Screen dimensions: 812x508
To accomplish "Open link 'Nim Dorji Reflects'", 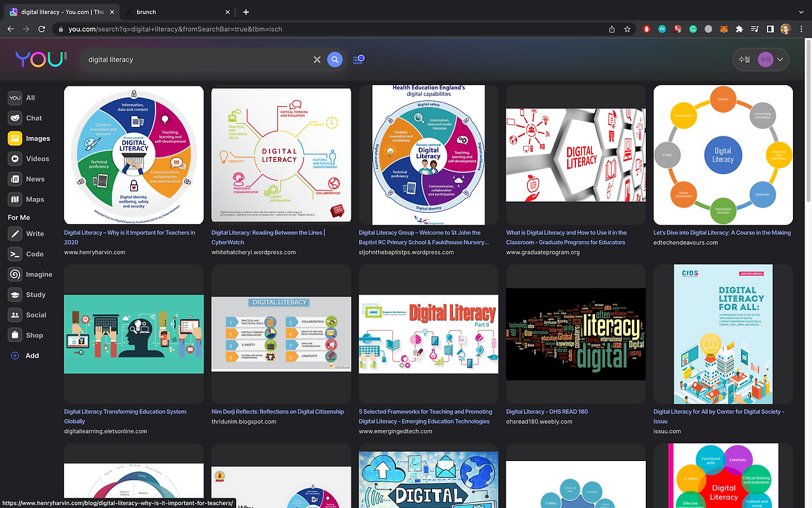I will pos(278,412).
